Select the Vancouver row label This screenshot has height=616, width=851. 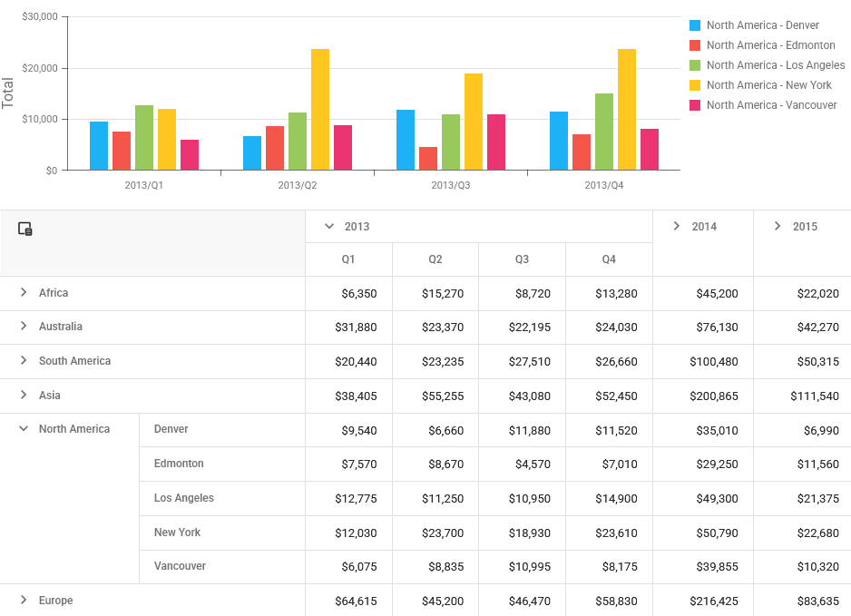click(180, 566)
